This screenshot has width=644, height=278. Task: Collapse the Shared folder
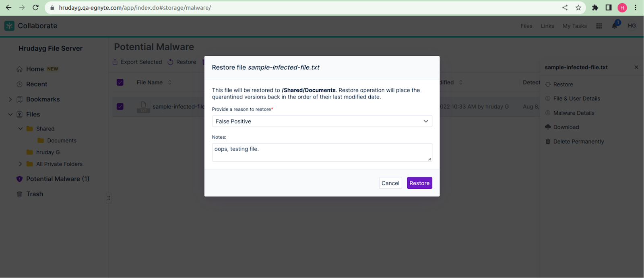pos(21,129)
